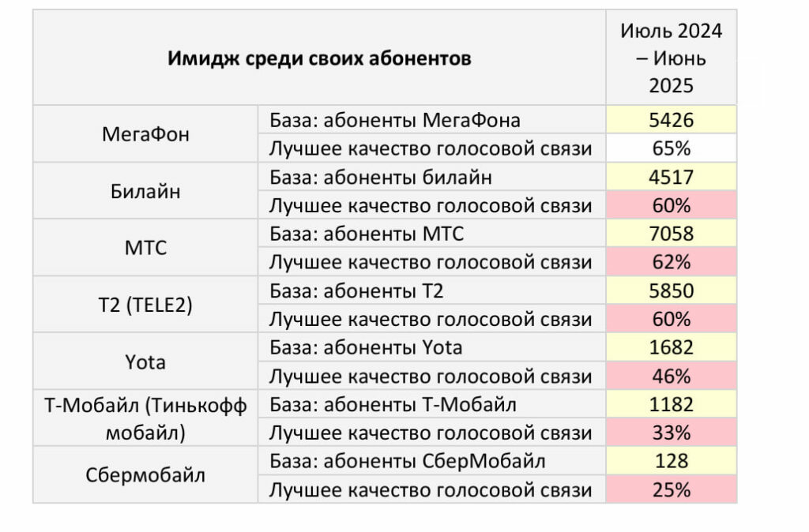Click the 'МегаФон' operator cell
The image size is (809, 532).
[x=145, y=134]
